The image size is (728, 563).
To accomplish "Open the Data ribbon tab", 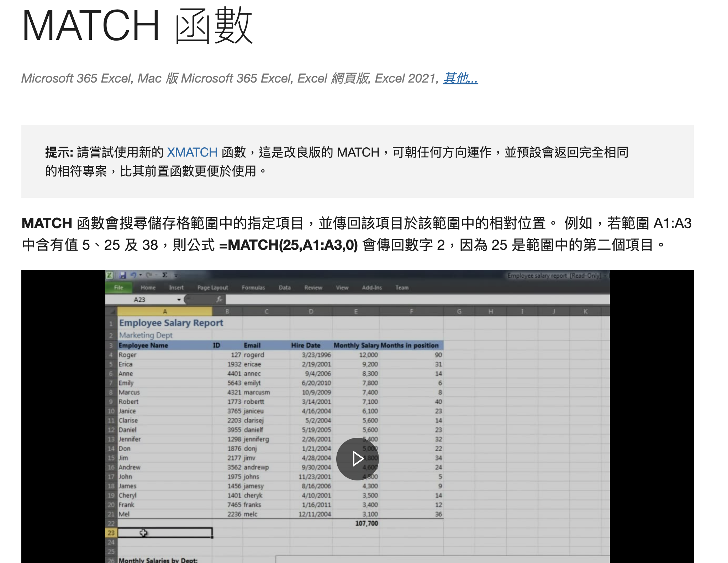I will tap(285, 288).
